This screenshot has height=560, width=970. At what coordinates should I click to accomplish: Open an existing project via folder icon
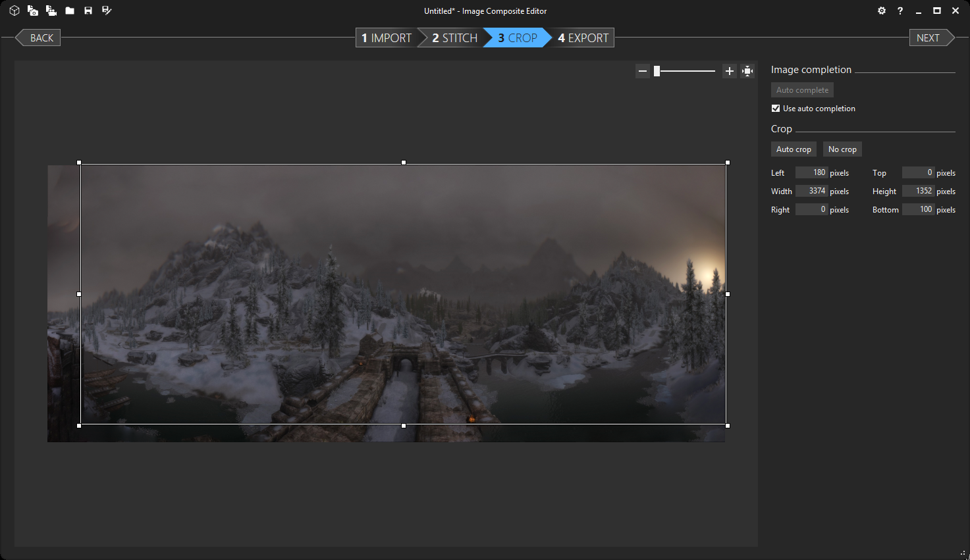70,11
